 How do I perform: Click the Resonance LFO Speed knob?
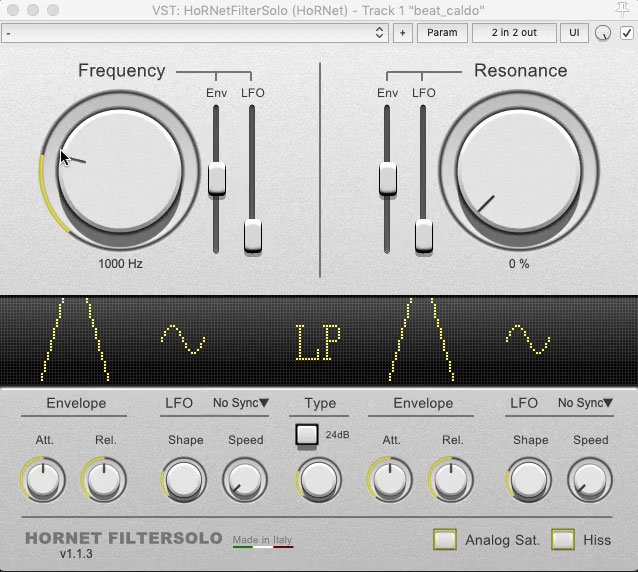(590, 480)
